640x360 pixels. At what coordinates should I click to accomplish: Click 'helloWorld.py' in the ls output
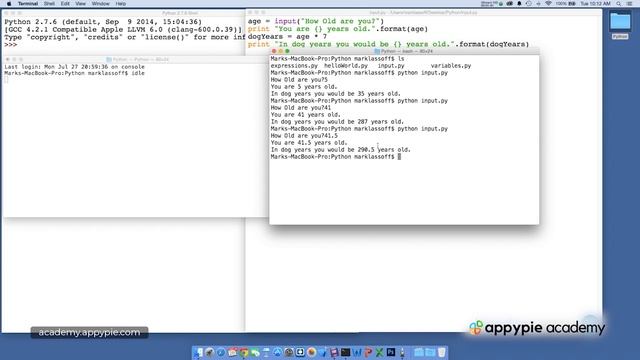346,66
